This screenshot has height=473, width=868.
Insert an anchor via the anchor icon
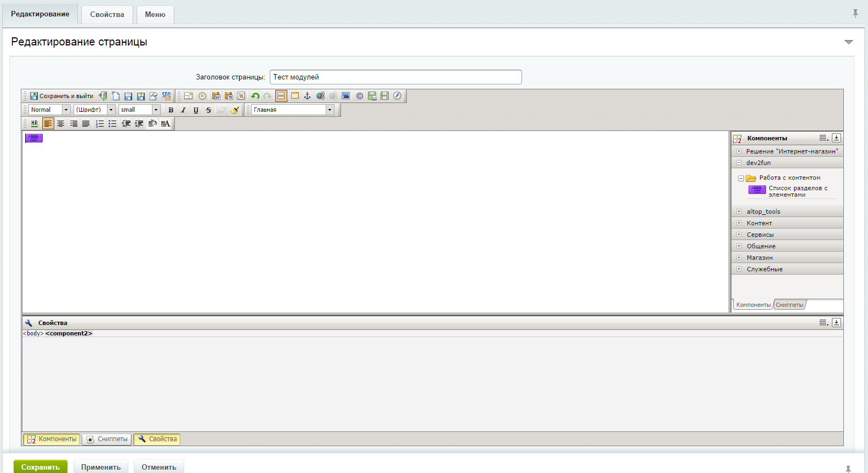pos(307,96)
